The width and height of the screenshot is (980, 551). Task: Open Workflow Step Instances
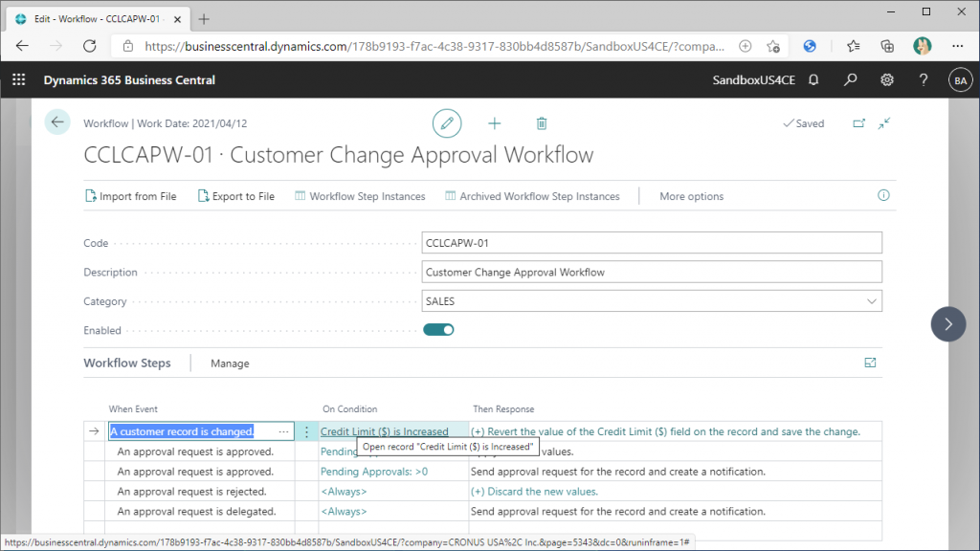pos(360,196)
